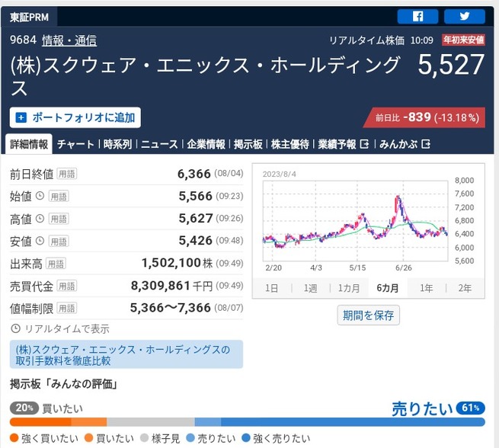The image size is (499, 448).
Task: Click the 掲示板「みんなの評価」 heading
Action: pyautogui.click(x=64, y=384)
